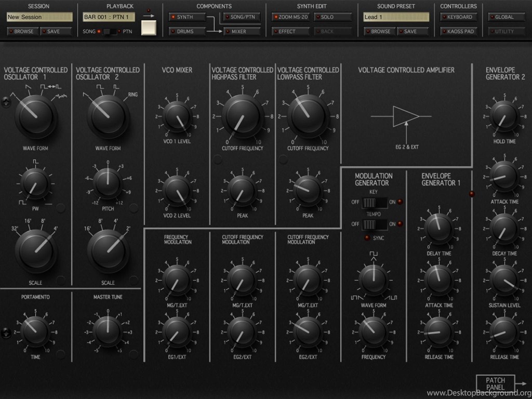Select the DRUMS component
532x399 pixels.
pyautogui.click(x=187, y=31)
